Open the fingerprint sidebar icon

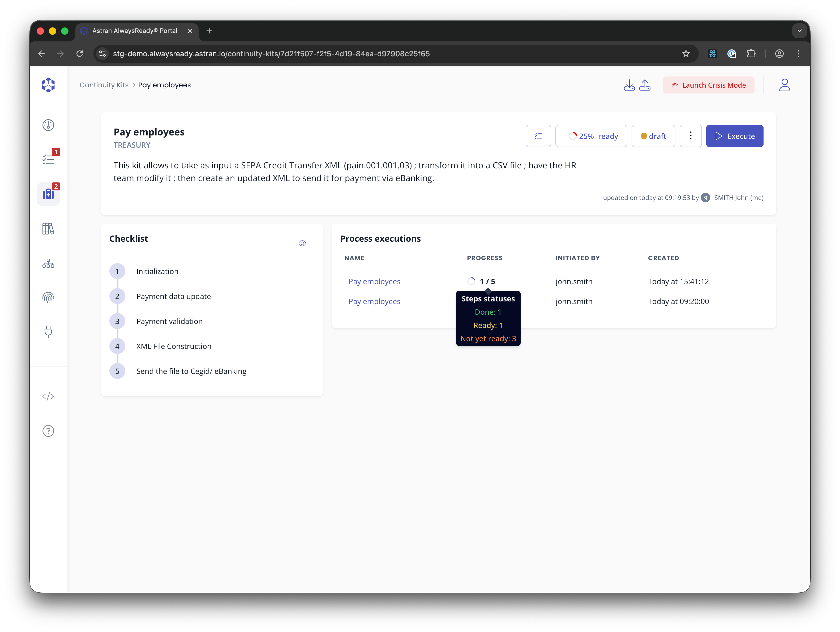(x=48, y=297)
